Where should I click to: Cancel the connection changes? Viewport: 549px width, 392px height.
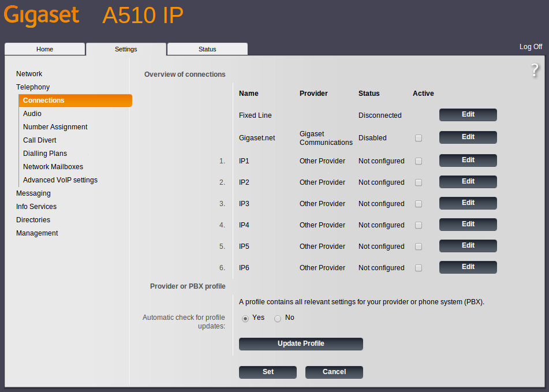click(334, 372)
